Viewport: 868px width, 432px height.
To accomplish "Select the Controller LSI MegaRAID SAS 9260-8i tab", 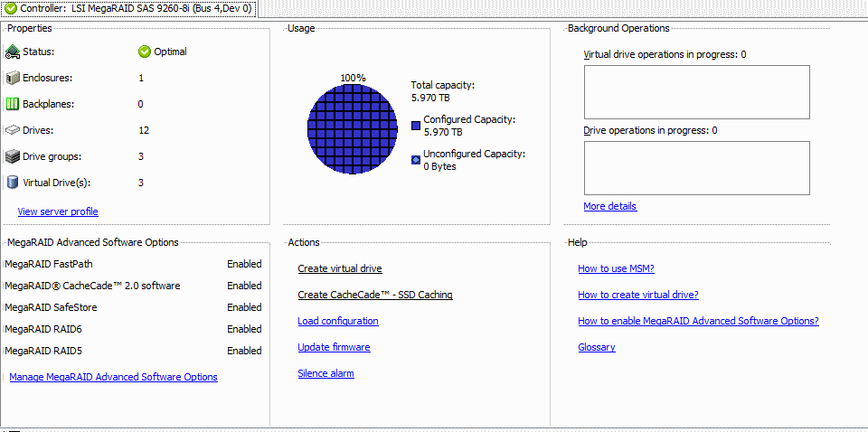I will (128, 8).
